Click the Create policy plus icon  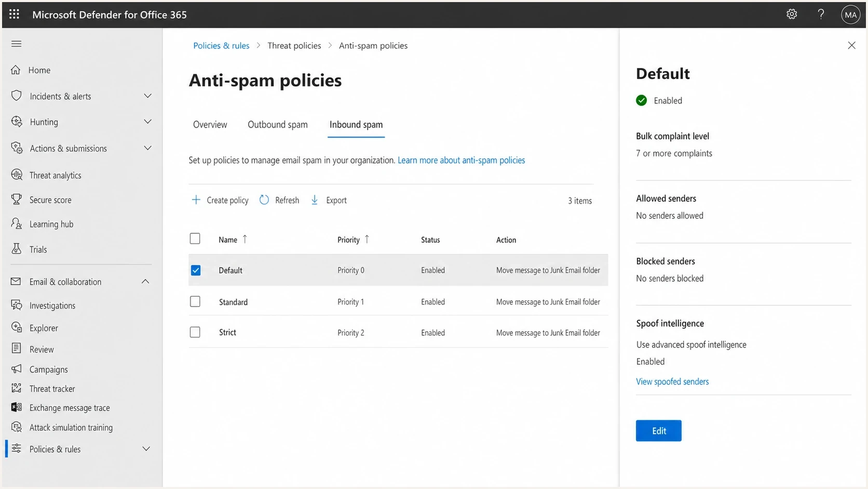pyautogui.click(x=196, y=200)
